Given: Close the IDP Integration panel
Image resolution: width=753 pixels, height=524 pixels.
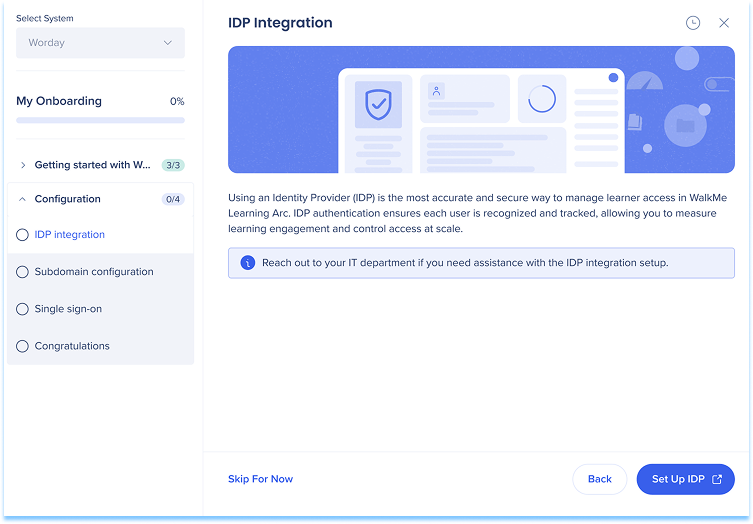Looking at the screenshot, I should 724,23.
